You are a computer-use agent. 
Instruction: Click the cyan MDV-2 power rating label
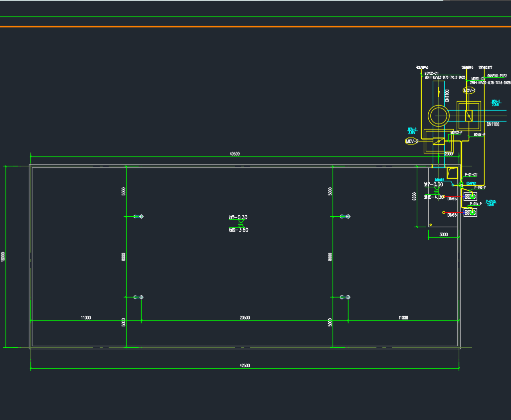[x=412, y=131]
